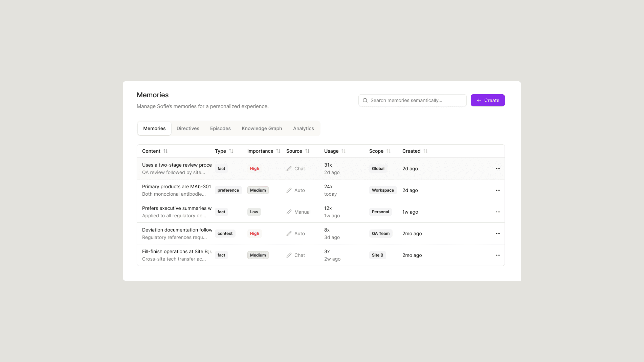Toggle sorting on the Type column

pyautogui.click(x=231, y=151)
